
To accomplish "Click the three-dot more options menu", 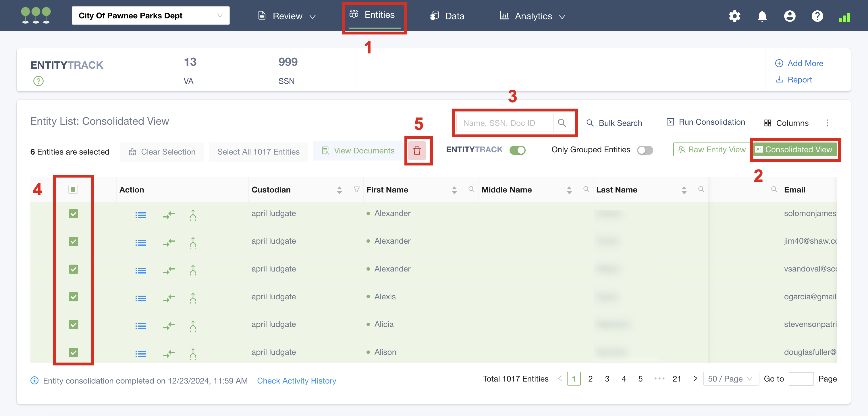I will tap(828, 123).
